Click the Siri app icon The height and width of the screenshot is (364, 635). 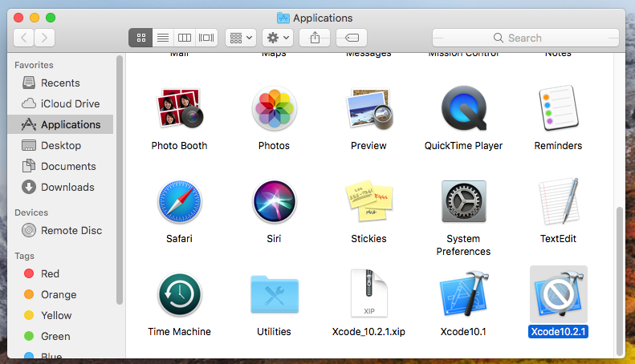click(x=275, y=201)
